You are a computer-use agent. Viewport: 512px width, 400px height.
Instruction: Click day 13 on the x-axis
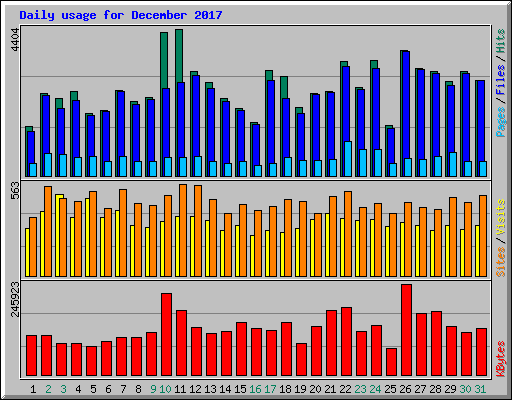point(210,389)
